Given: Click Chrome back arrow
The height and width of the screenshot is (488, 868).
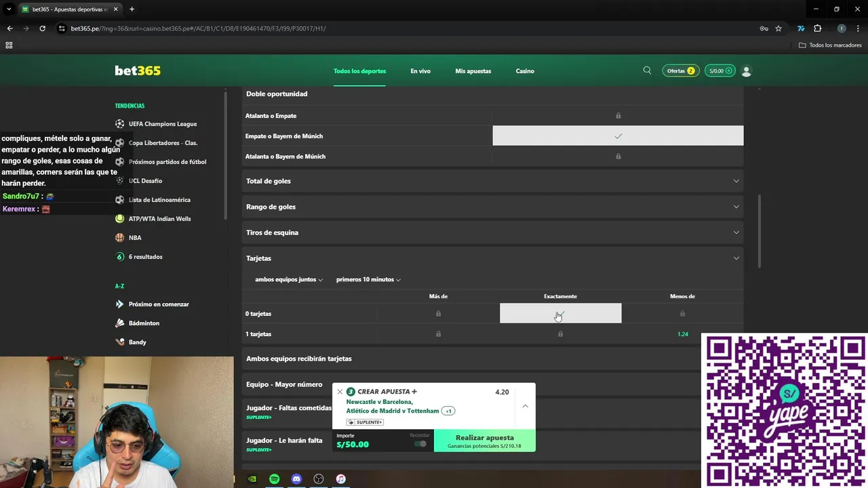Looking at the screenshot, I should pyautogui.click(x=9, y=28).
